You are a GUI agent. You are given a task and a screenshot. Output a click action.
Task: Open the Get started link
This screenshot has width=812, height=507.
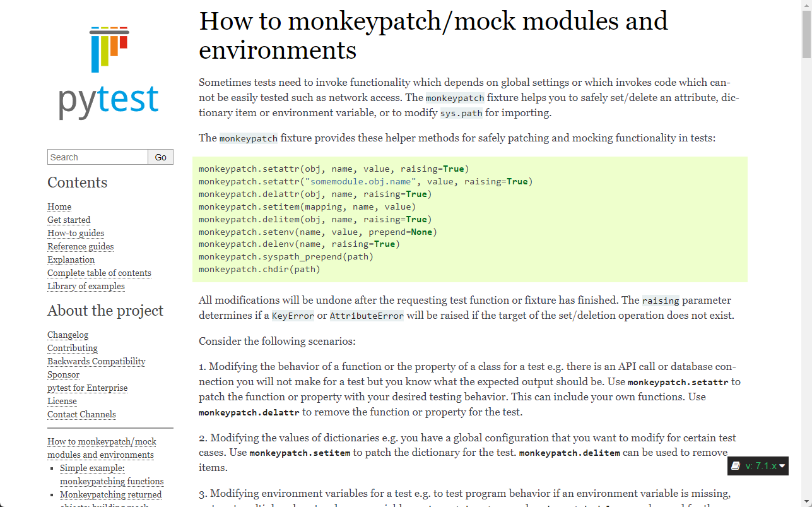tap(69, 220)
